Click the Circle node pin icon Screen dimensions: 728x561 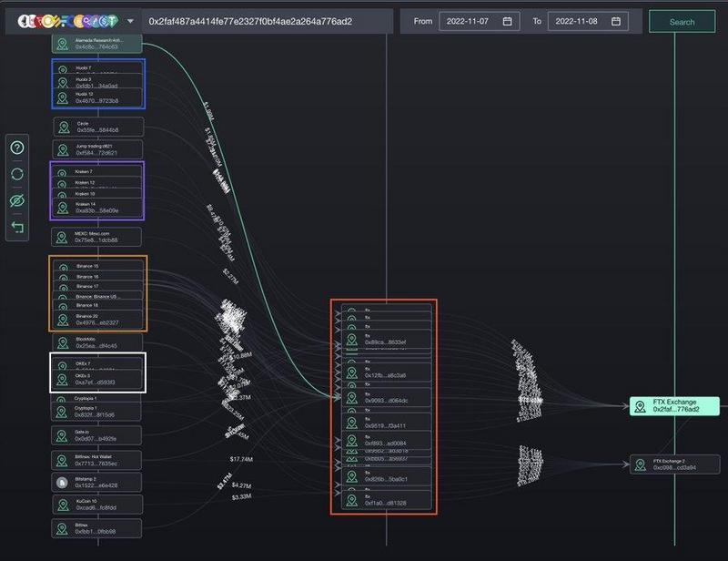[x=64, y=127]
